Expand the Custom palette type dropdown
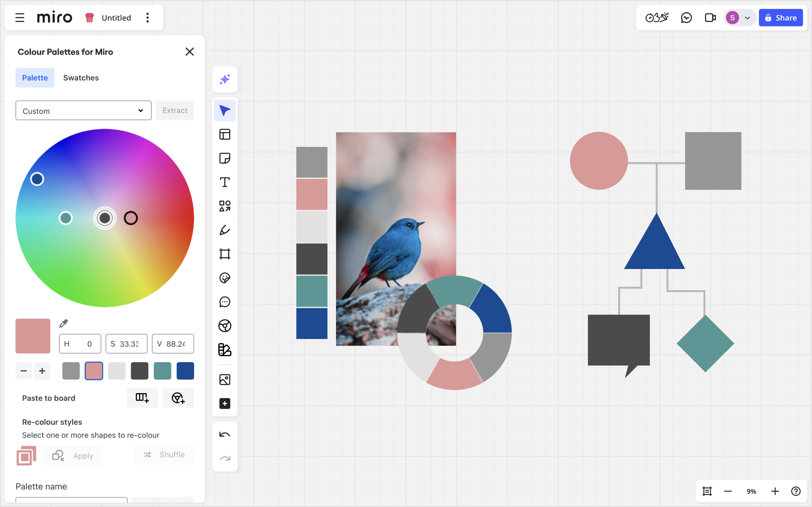The width and height of the screenshot is (812, 507). pos(83,111)
